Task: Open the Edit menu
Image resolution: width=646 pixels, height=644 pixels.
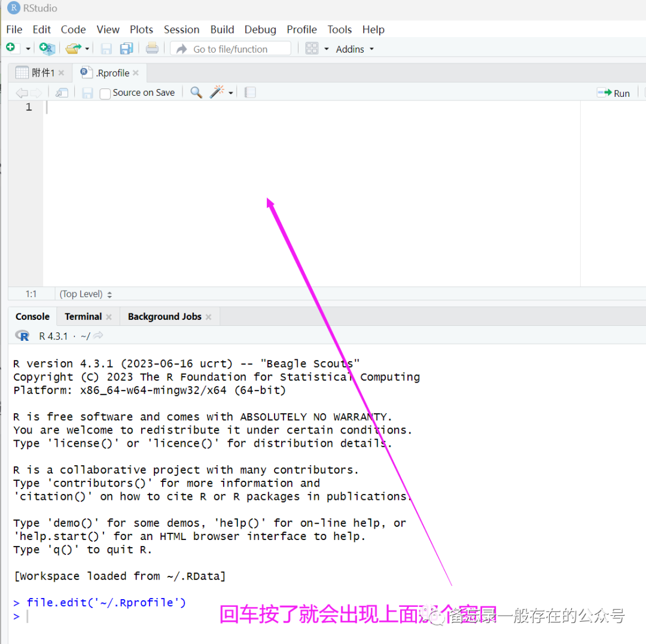Action: click(42, 30)
